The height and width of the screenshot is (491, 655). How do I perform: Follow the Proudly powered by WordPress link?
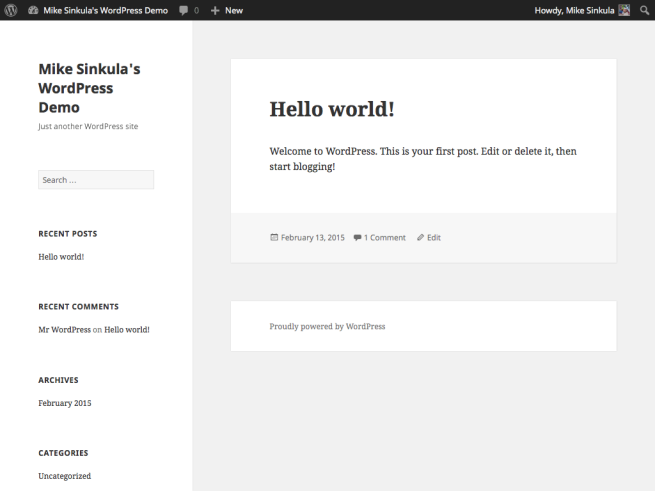point(327,326)
